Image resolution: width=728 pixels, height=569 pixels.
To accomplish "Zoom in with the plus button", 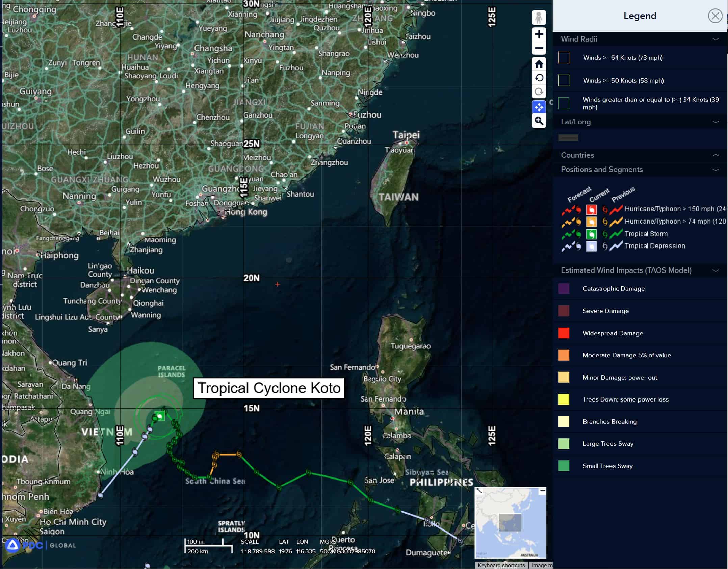I will click(539, 34).
